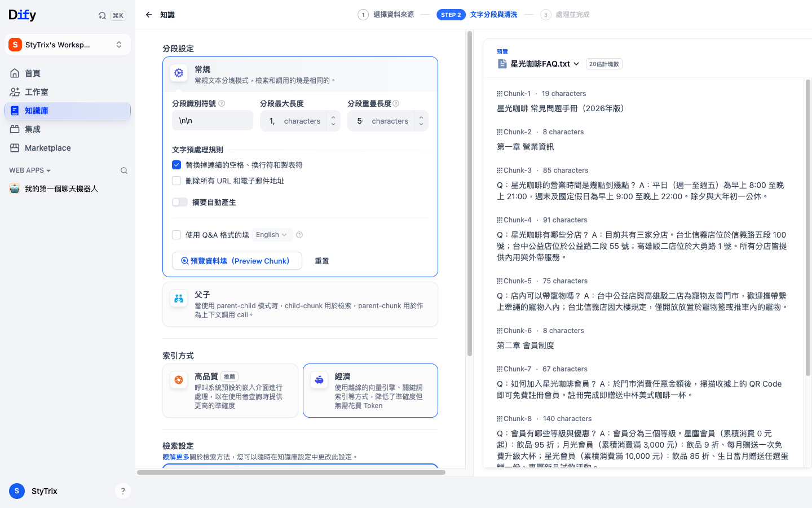Click the 高品質 orange index icon

click(179, 380)
